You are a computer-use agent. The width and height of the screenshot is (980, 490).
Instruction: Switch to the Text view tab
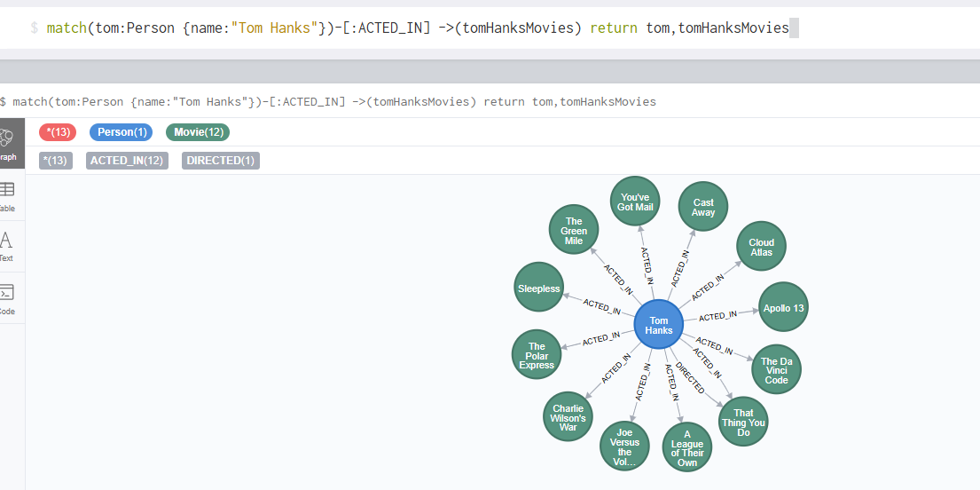click(x=12, y=247)
